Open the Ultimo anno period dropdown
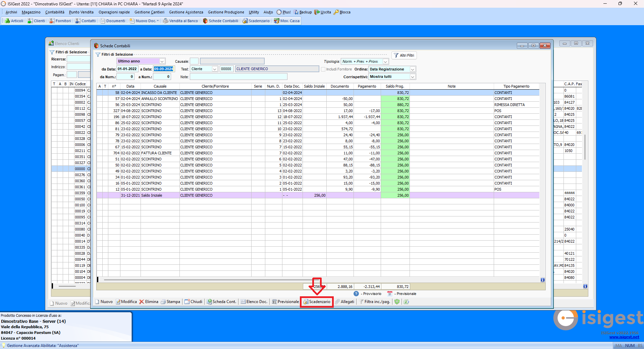Screen dimensions: 644x349 (x=162, y=61)
